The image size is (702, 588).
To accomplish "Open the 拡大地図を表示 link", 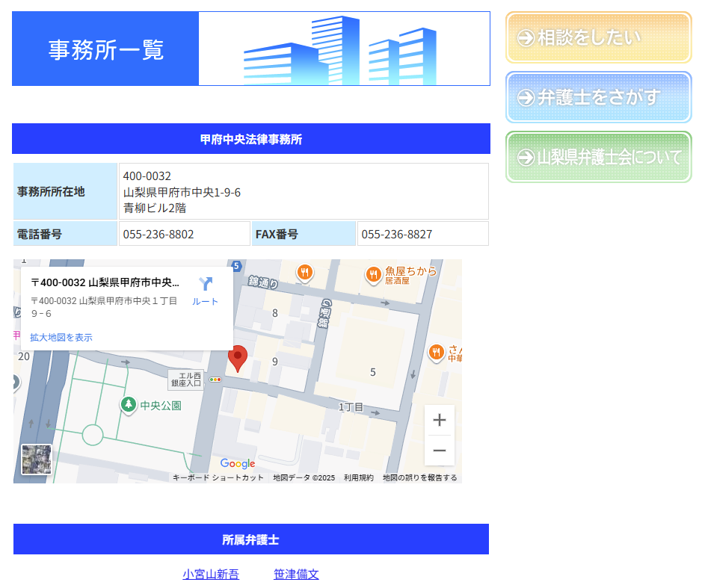I will tap(61, 338).
